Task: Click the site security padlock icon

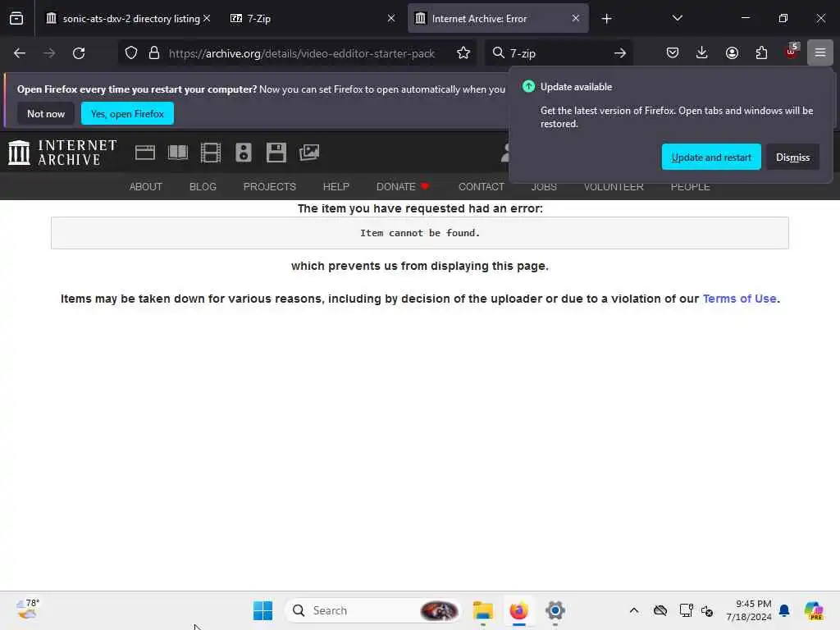Action: tap(154, 53)
